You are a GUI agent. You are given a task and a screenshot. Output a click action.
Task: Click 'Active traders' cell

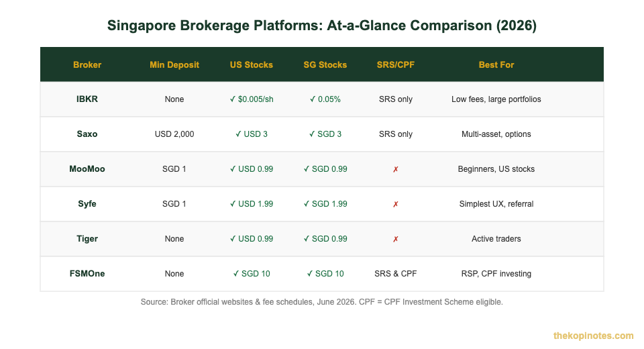496,239
